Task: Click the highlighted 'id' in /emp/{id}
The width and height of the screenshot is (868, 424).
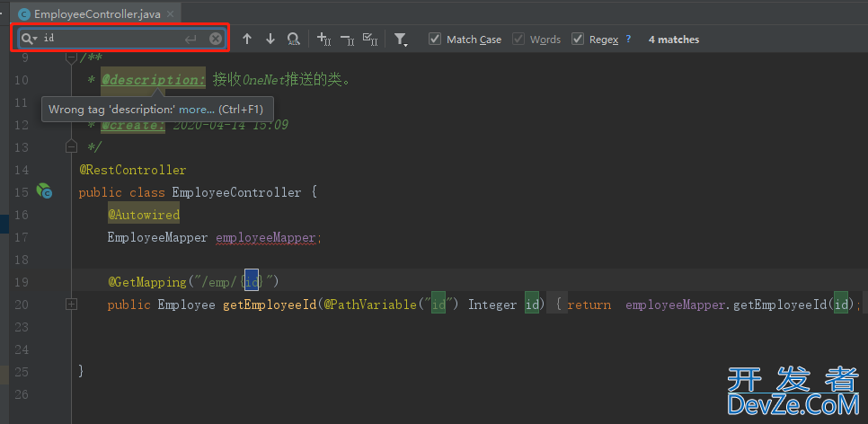Action: (x=252, y=282)
